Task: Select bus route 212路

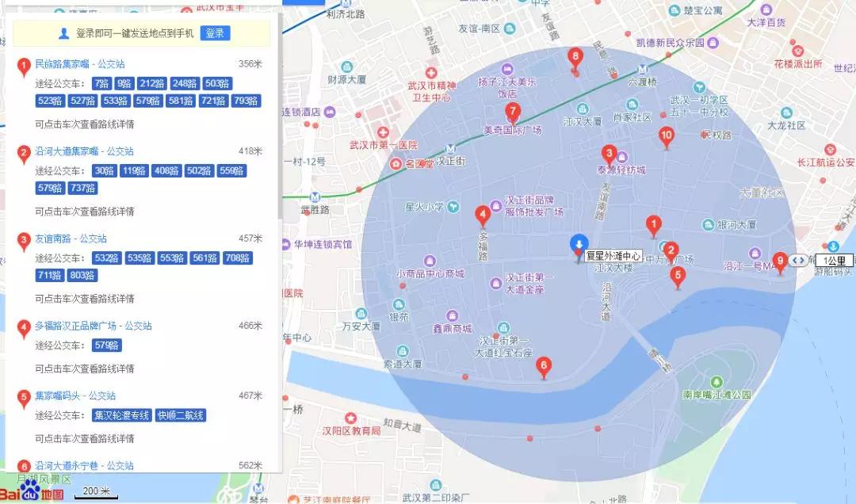Action: (151, 83)
